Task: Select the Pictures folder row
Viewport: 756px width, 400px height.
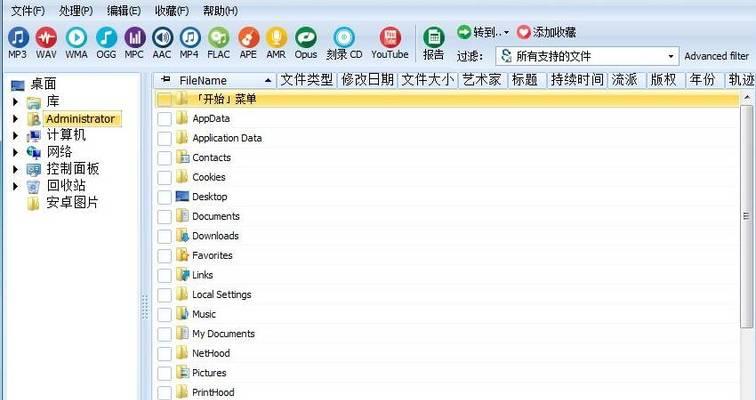Action: (447, 373)
